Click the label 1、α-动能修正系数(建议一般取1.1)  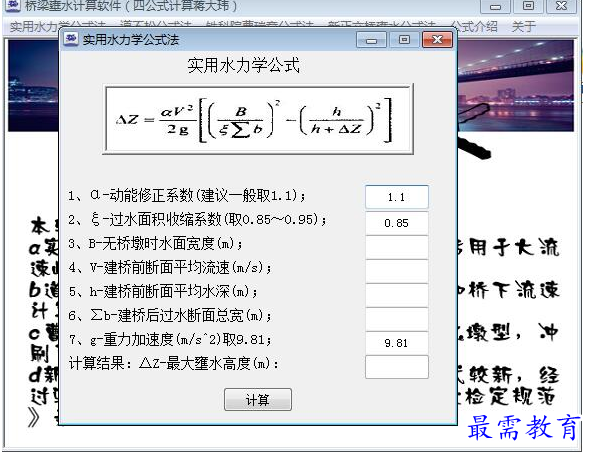click(186, 196)
